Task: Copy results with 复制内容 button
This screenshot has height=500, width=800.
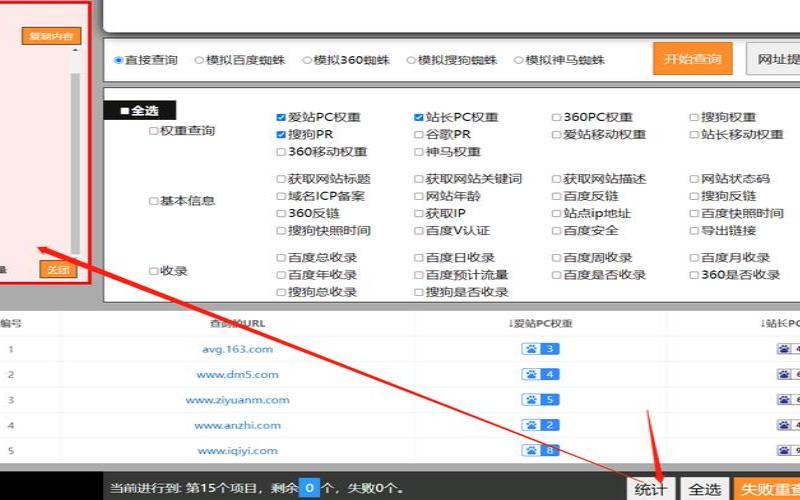Action: 51,36
